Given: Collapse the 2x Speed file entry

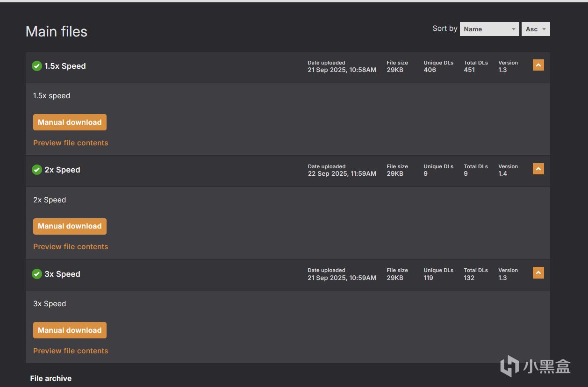Looking at the screenshot, I should [538, 169].
